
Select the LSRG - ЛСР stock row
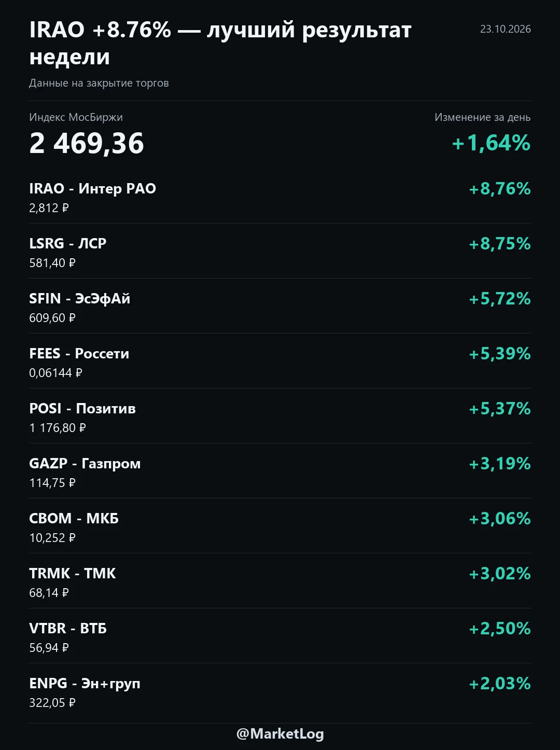280,251
